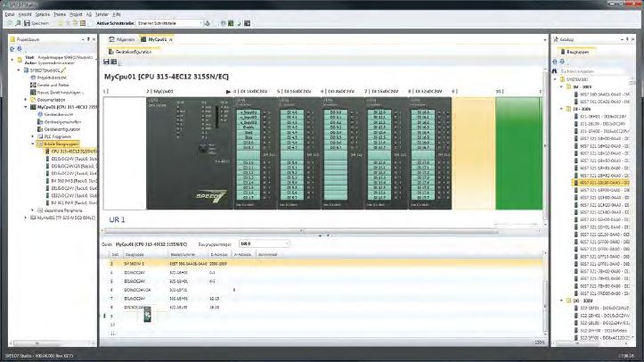Viewport: 644px width, 362px height.
Task: Click DI 32xDC24V module in slot 8
Action: coord(429,152)
